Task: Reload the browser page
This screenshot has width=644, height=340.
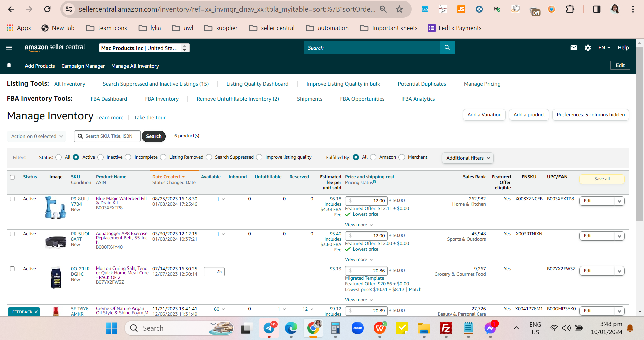Action: pos(47,9)
